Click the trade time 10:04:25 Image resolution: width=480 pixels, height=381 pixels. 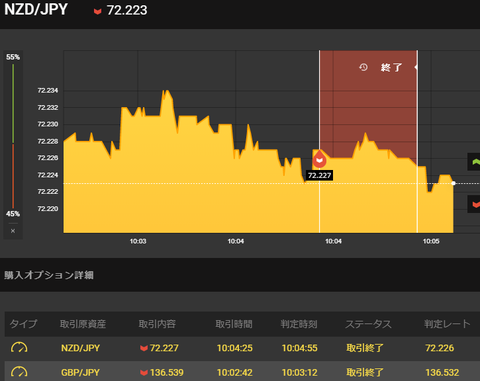[x=235, y=348]
